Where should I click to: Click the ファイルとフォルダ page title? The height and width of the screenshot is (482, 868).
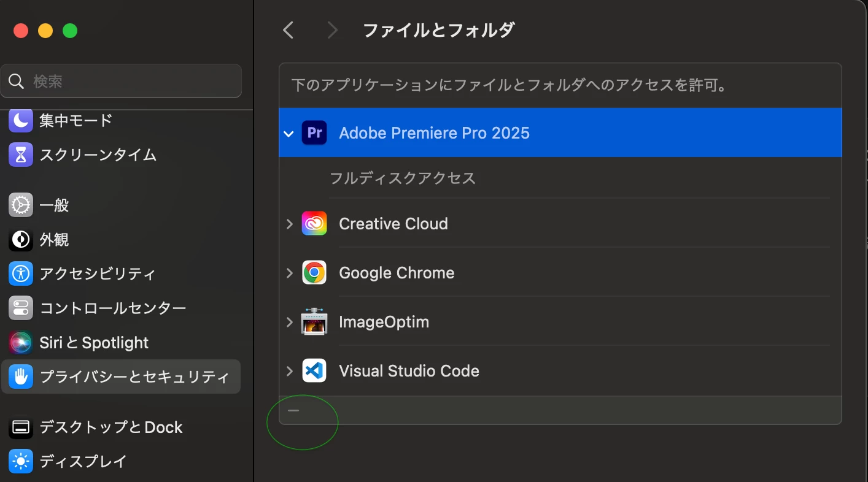[x=438, y=30]
